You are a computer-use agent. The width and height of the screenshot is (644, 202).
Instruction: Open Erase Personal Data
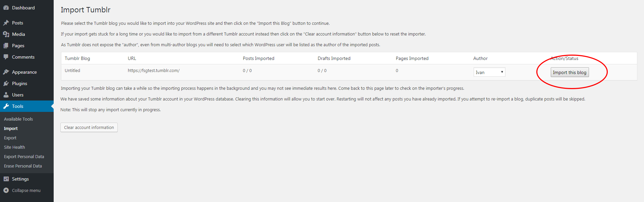pos(22,166)
